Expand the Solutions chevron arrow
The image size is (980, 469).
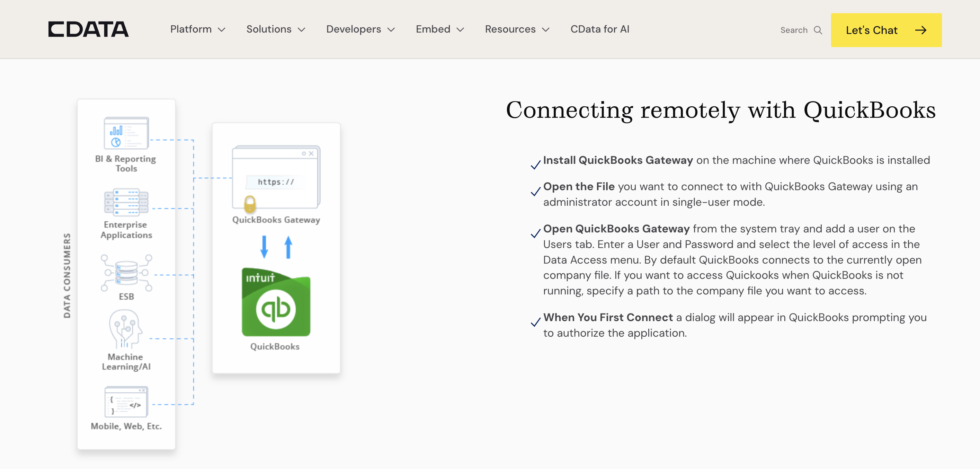pyautogui.click(x=301, y=30)
